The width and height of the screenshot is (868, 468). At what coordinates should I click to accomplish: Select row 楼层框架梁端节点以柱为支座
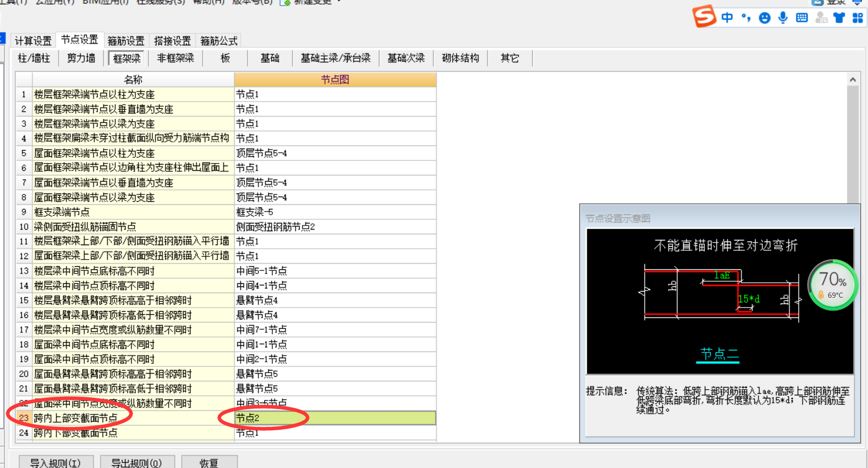(x=133, y=94)
